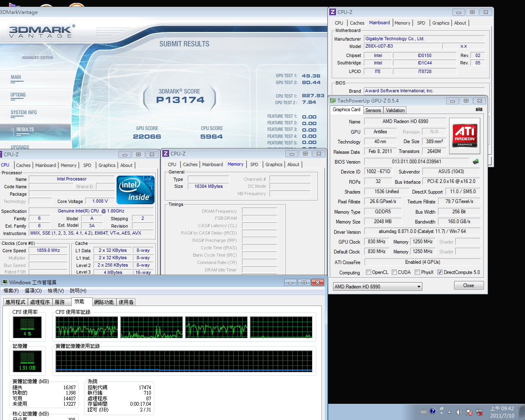Click the CPU score value 5964
Image resolution: width=525 pixels, height=420 pixels.
[x=212, y=137]
